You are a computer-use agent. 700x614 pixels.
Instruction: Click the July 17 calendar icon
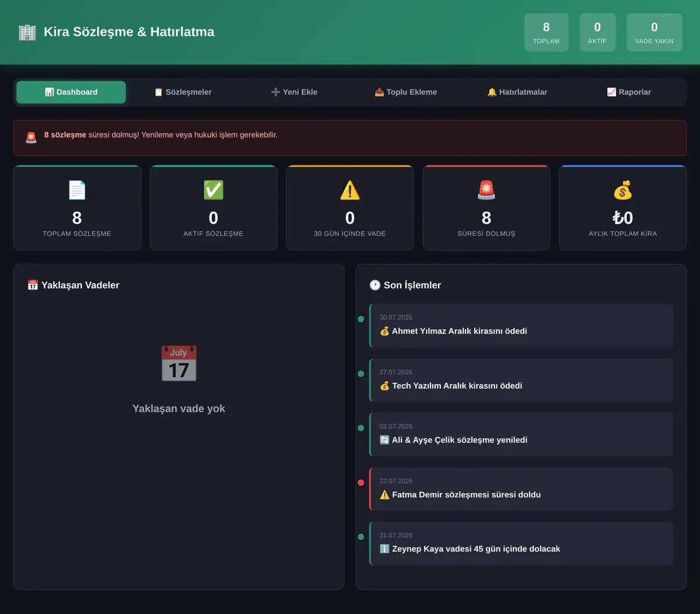179,363
